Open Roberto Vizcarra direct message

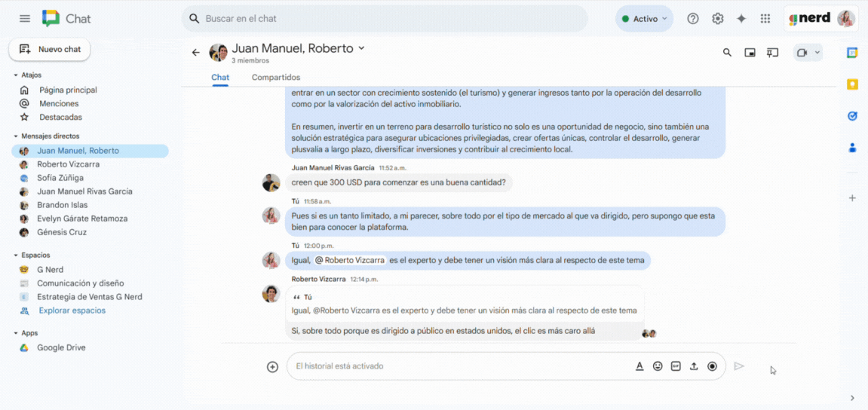69,164
